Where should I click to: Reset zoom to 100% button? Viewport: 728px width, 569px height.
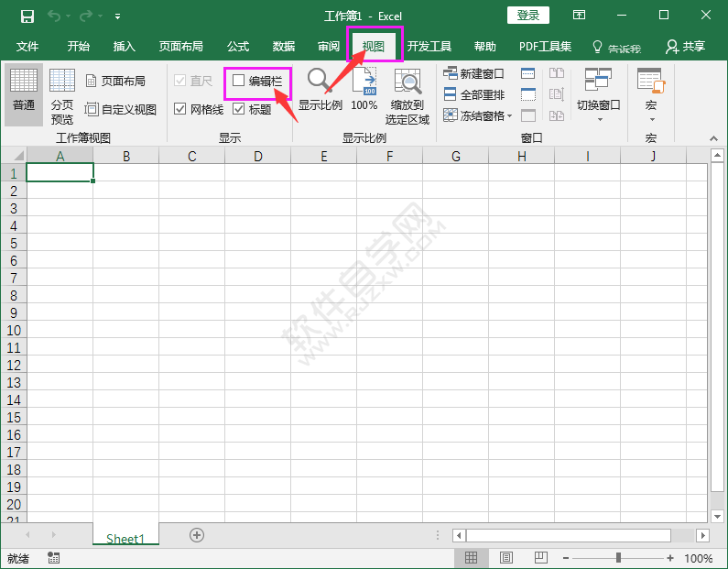click(x=364, y=92)
